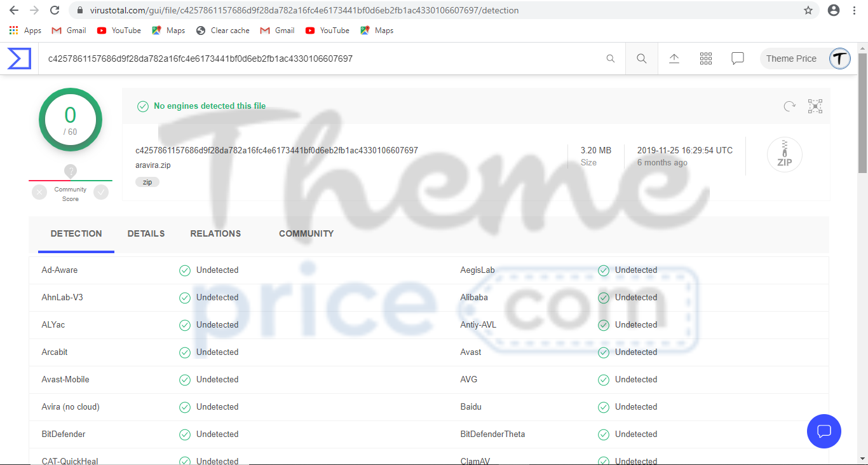Click the Alibaba engine name
868x465 pixels.
tap(475, 298)
